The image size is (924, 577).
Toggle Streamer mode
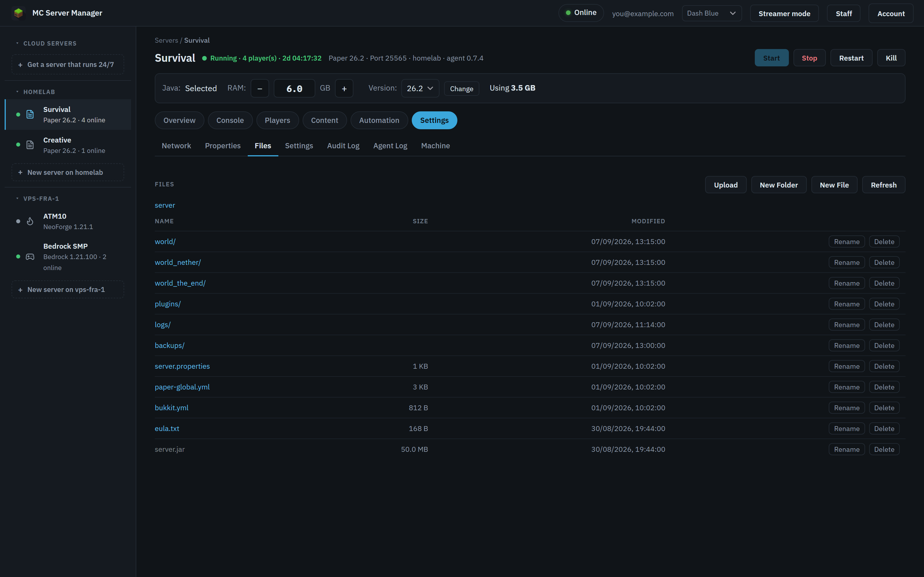point(784,13)
